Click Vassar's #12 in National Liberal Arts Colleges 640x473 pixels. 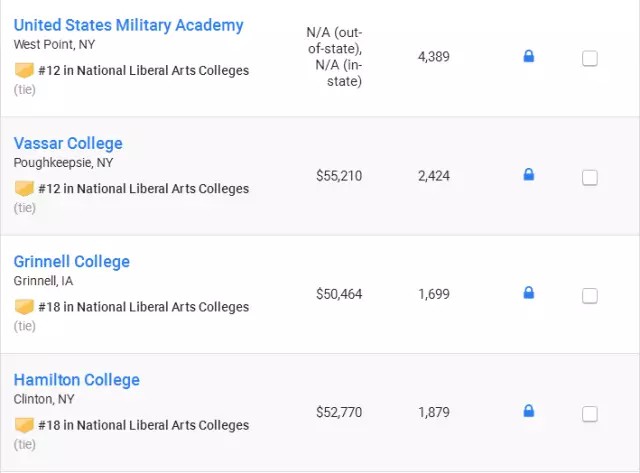(x=144, y=189)
